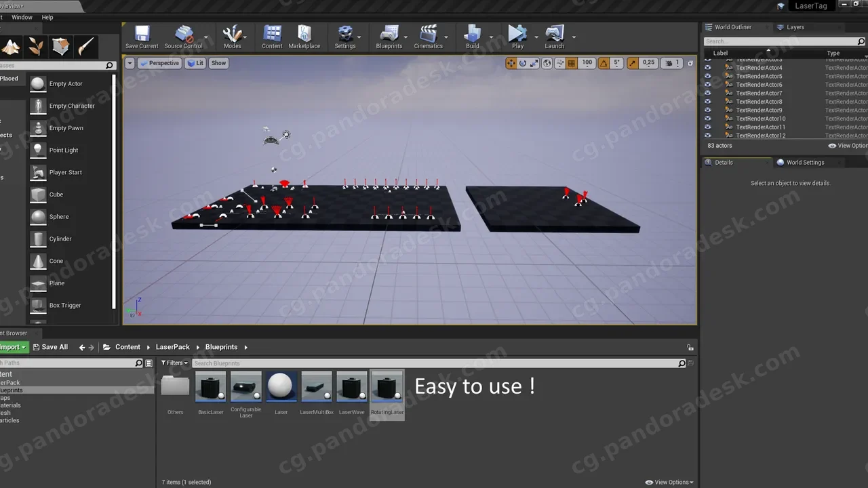The width and height of the screenshot is (868, 488).
Task: Hide TextRenderActor4 using its eye icon
Action: (x=708, y=68)
